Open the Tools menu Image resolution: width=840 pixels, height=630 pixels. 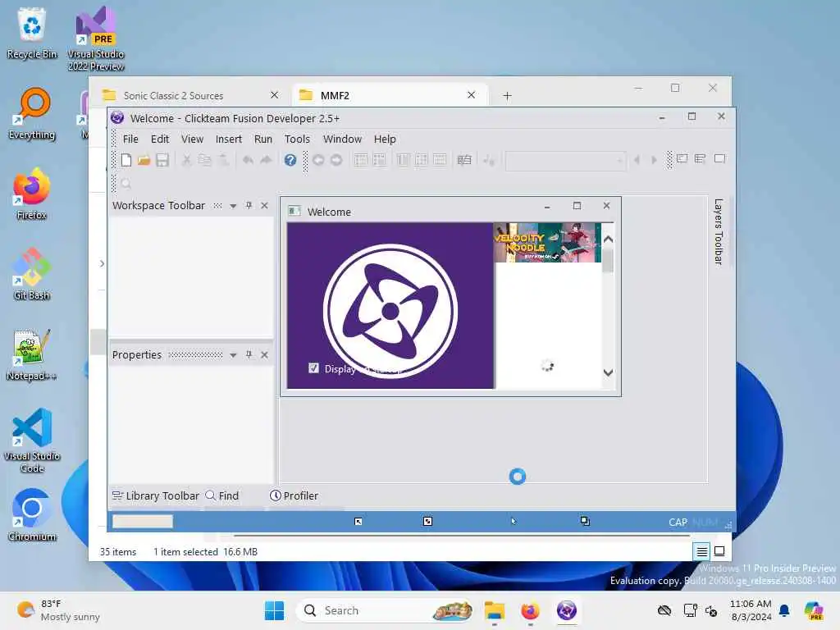click(x=297, y=139)
